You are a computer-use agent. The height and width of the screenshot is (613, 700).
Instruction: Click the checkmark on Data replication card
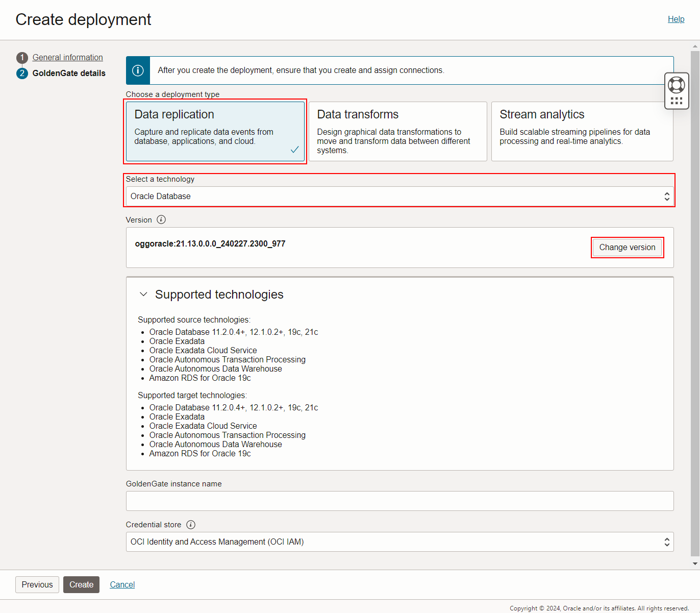click(x=295, y=150)
